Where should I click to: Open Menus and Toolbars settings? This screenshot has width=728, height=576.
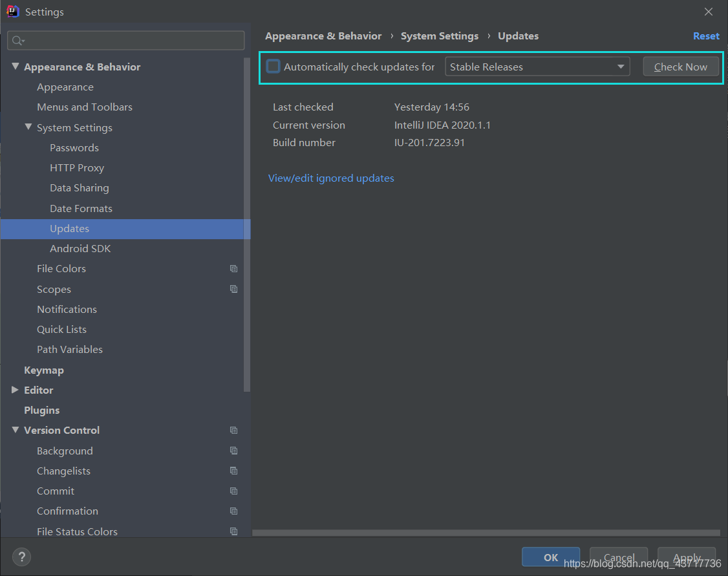[x=85, y=107]
